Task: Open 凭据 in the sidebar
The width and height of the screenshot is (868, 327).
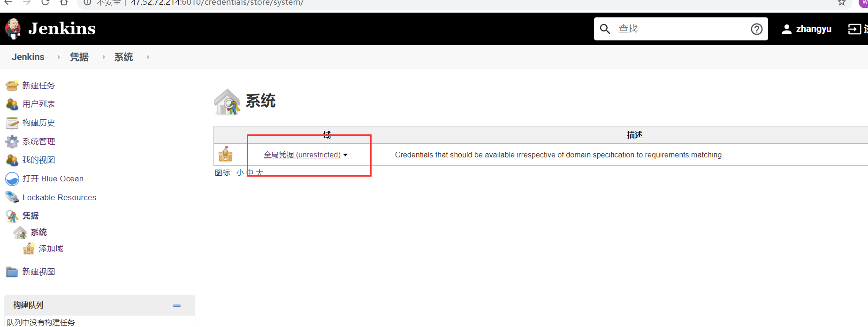Action: (30, 216)
